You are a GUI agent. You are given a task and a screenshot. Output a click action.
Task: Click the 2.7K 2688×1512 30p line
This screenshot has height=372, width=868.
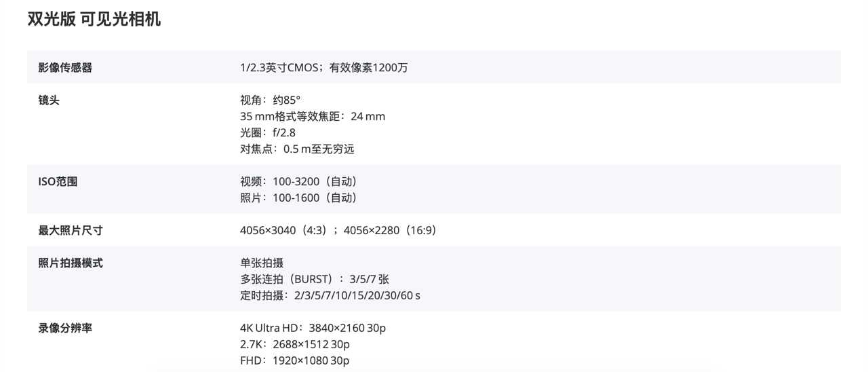(295, 344)
